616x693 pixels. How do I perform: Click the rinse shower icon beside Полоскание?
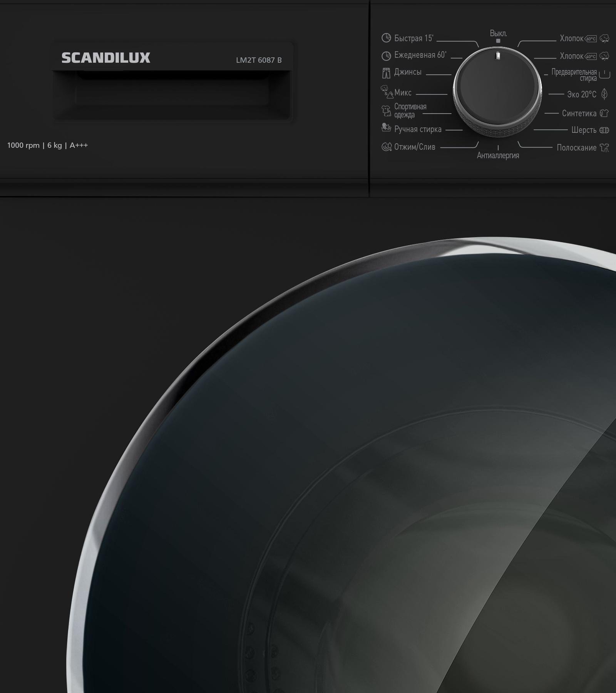tap(604, 148)
